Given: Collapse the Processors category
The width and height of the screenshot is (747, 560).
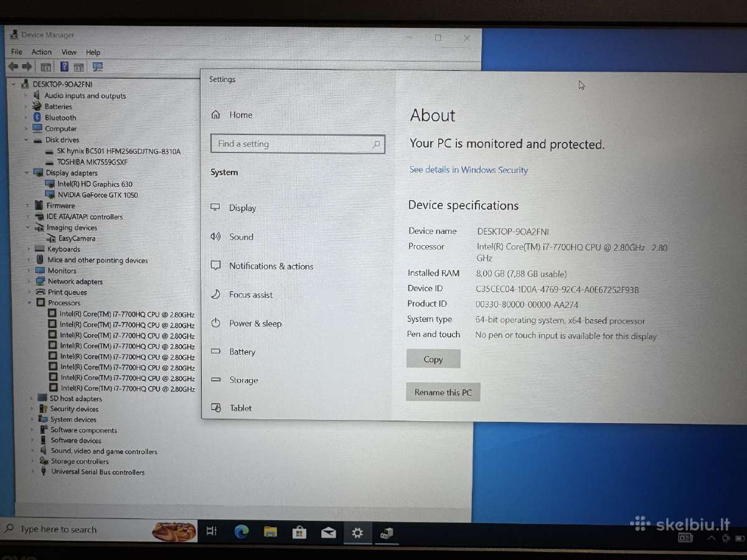Looking at the screenshot, I should (x=29, y=303).
